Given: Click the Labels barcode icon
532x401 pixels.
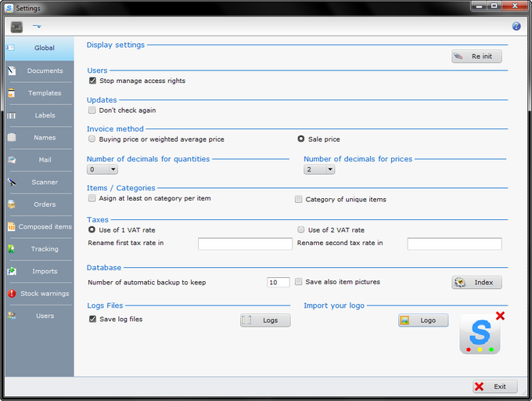Looking at the screenshot, I should click(x=11, y=115).
